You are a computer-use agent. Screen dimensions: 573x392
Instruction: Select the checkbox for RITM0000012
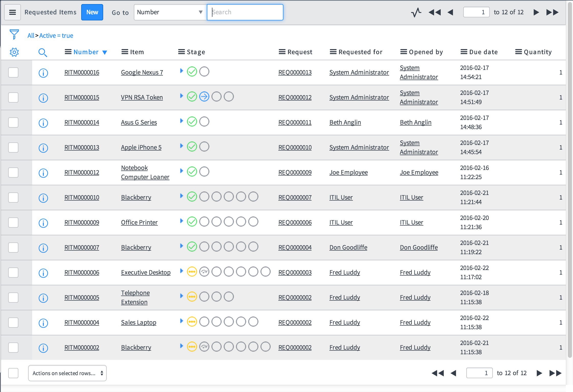pyautogui.click(x=13, y=173)
